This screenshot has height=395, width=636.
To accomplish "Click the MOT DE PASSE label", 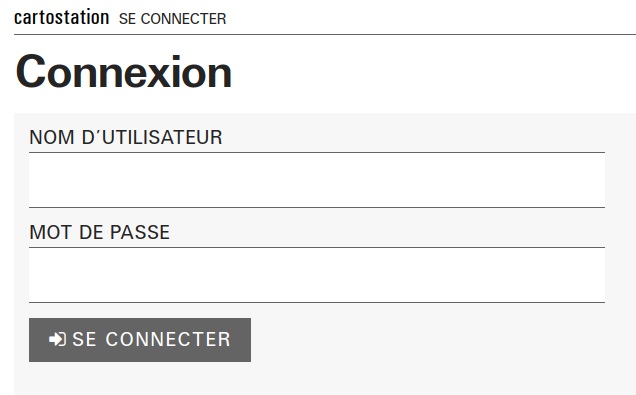I will pos(99,232).
